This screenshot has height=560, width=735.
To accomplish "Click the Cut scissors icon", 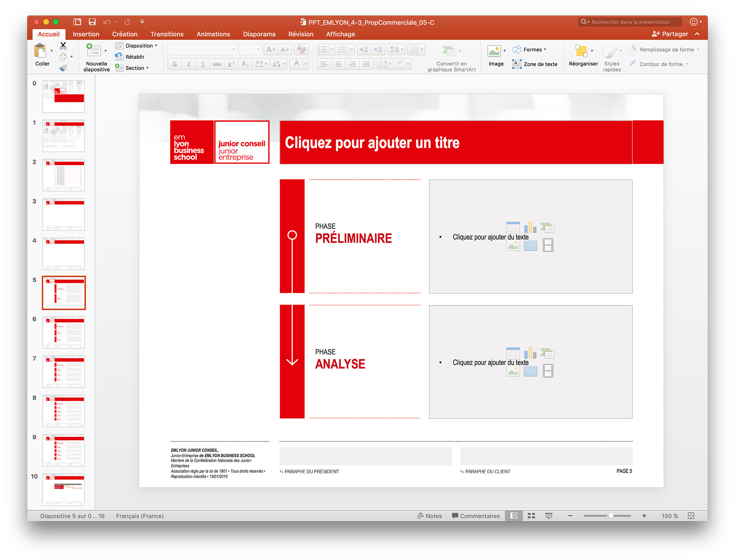I will click(x=63, y=46).
